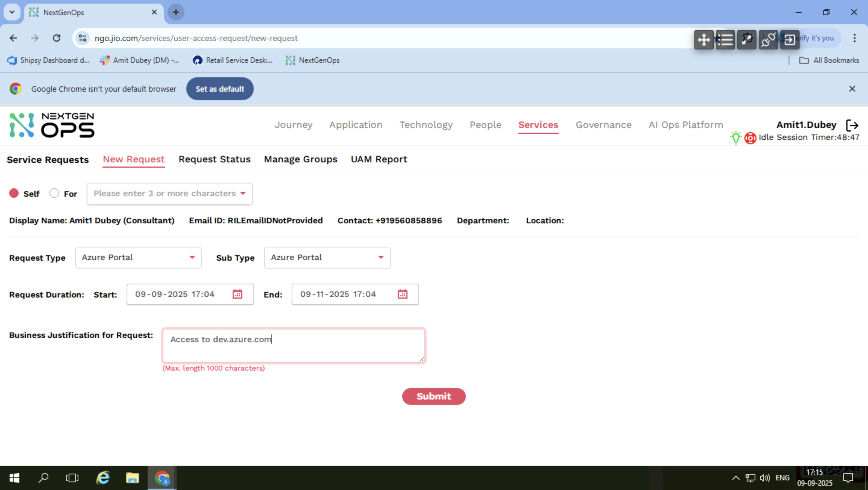868x490 pixels.
Task: Open the Governance menu
Action: coord(603,125)
